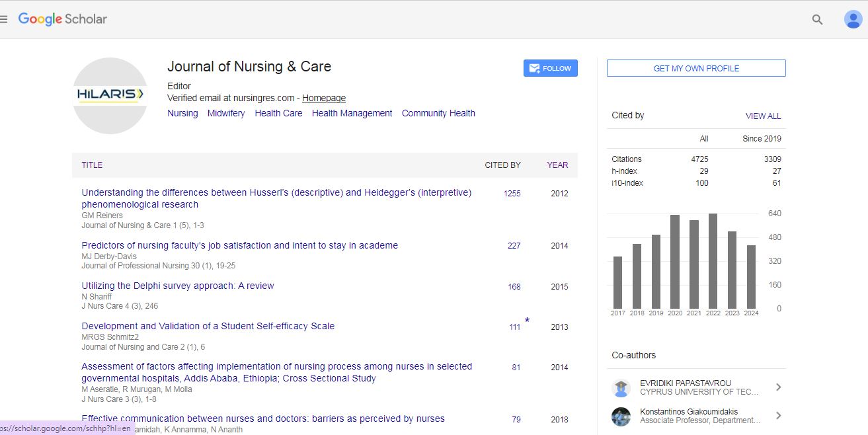This screenshot has width=868, height=435.
Task: Click Evridiki Papastavrou's avatar
Action: [621, 387]
